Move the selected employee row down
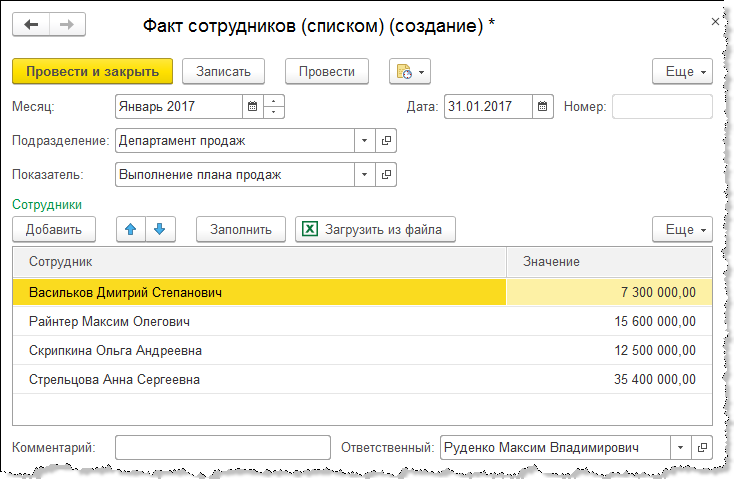The width and height of the screenshot is (734, 479). click(x=159, y=230)
